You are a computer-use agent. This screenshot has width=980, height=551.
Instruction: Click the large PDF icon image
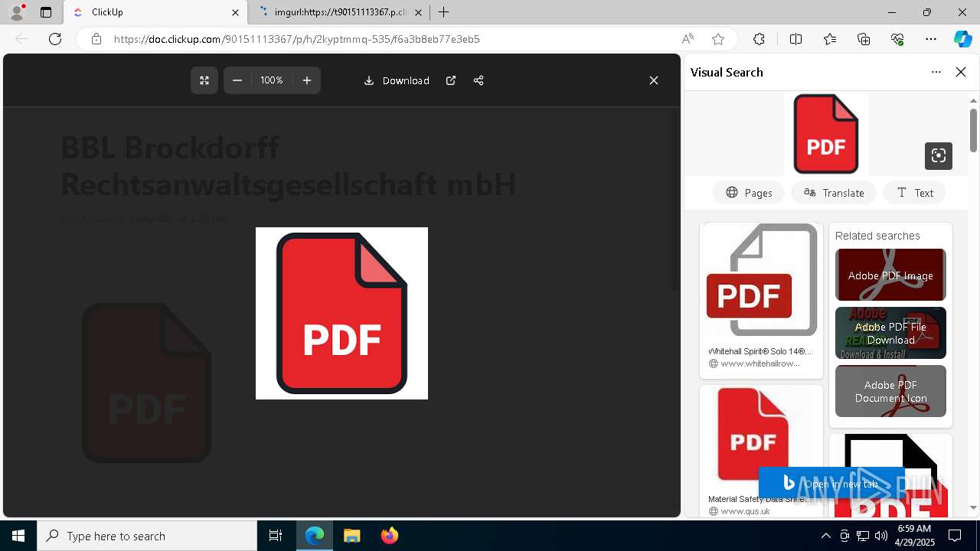point(341,313)
